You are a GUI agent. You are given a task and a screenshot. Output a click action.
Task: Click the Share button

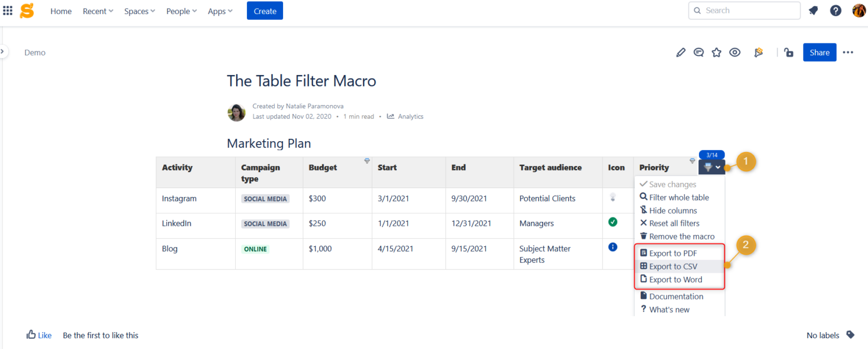(819, 52)
